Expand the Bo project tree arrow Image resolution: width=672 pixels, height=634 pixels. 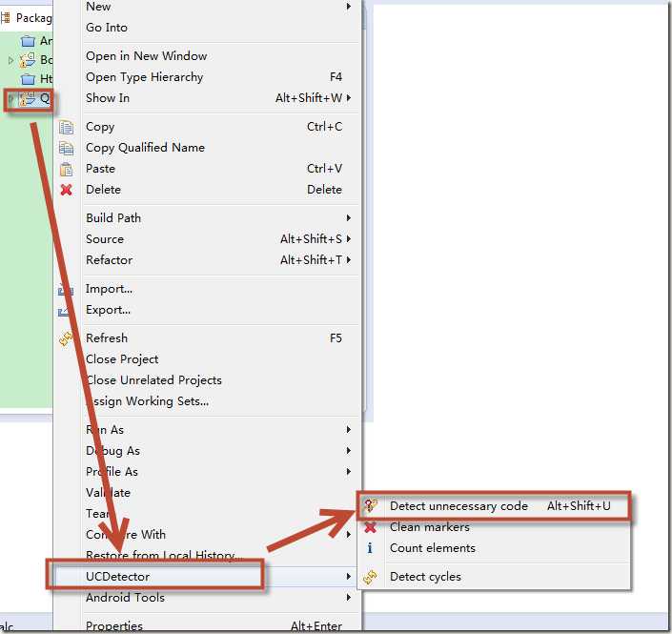(x=10, y=60)
